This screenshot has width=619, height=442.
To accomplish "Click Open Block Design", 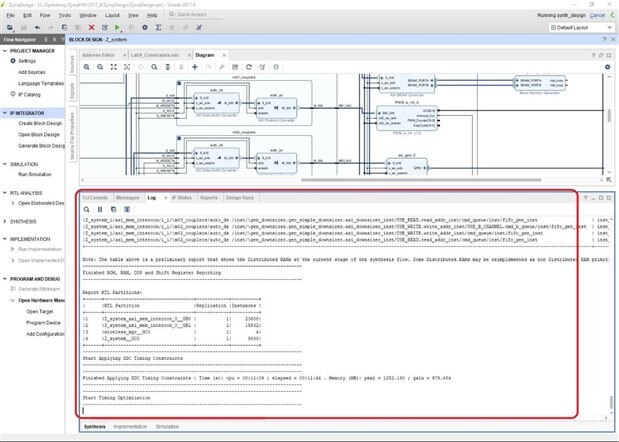I will coord(40,133).
